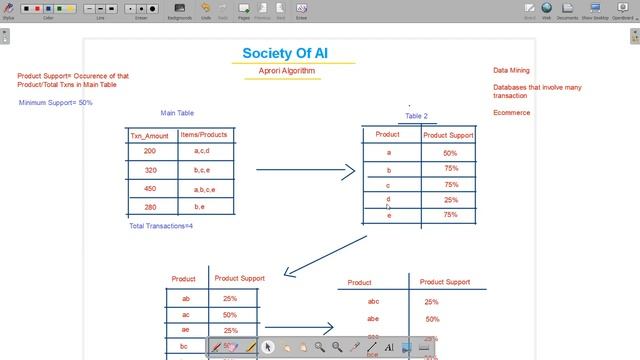This screenshot has height=360, width=640.
Task: Open the Erase menu
Action: [301, 10]
